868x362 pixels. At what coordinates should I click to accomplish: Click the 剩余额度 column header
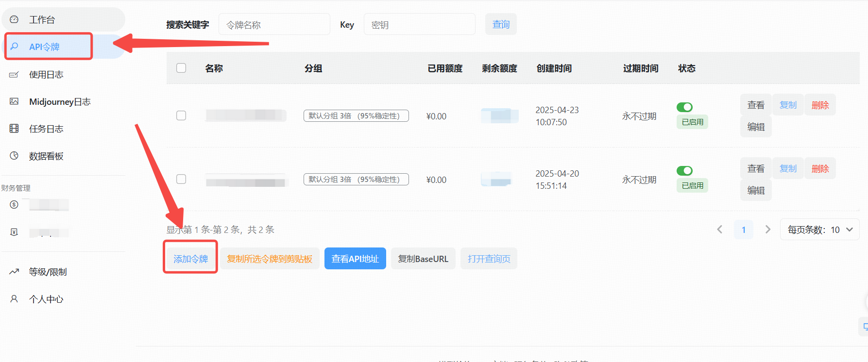(499, 68)
